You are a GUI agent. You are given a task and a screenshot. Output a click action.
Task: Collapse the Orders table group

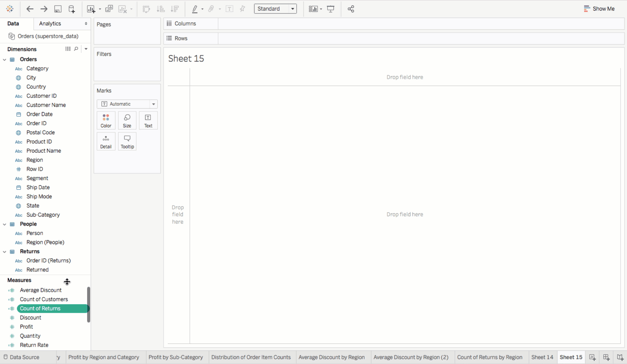(5, 59)
